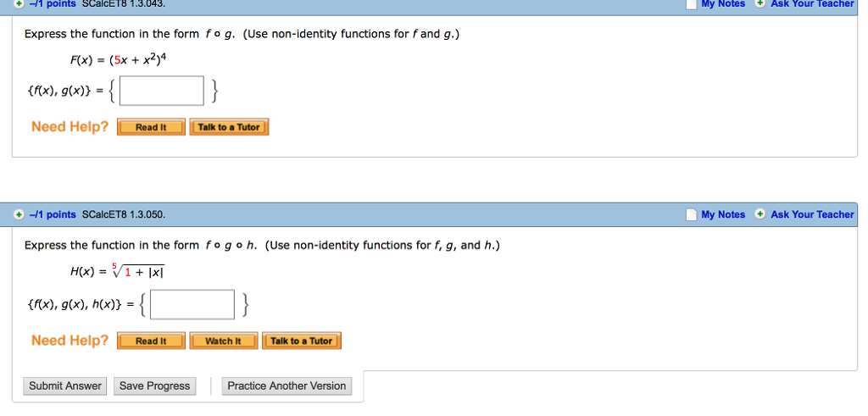The width and height of the screenshot is (868, 416).
Task: Open Ask Your Teacher link for question 1.3.043
Action: point(812,4)
